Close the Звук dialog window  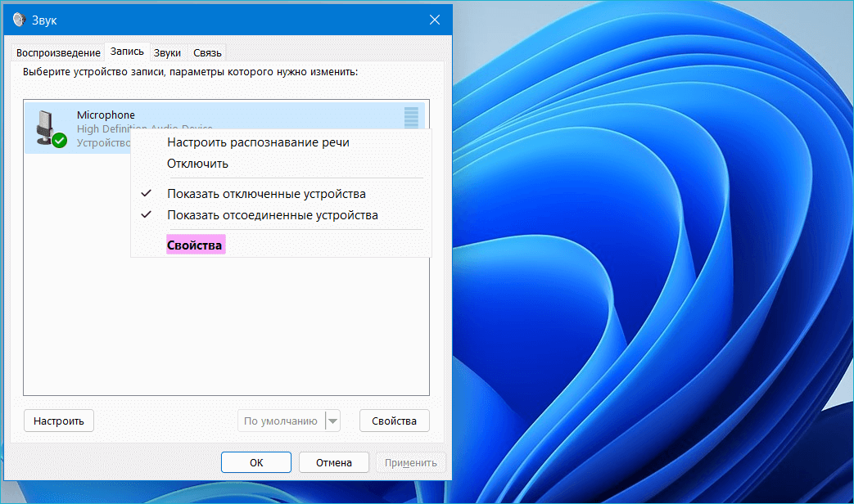point(433,20)
